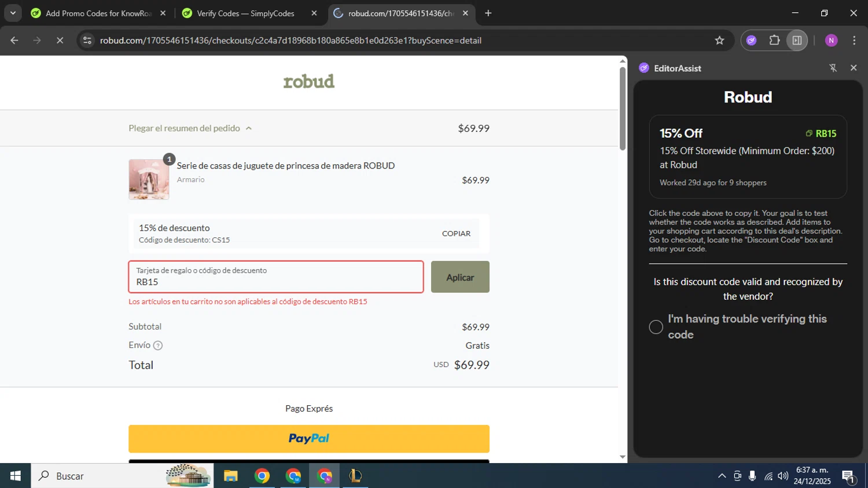Toggle the browser side panel button
The image size is (868, 488).
click(x=797, y=41)
